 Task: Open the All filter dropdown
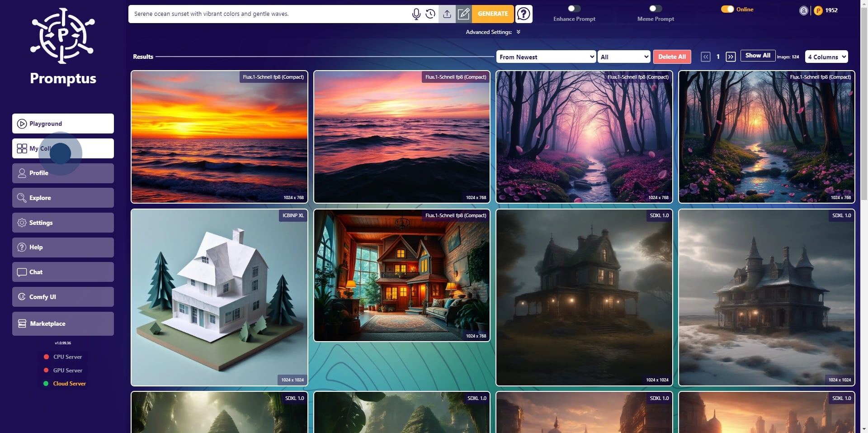point(624,57)
